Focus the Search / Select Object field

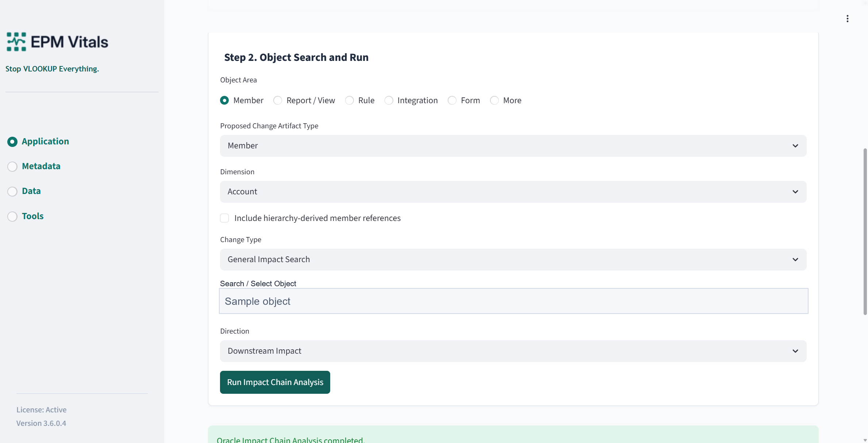tap(513, 301)
